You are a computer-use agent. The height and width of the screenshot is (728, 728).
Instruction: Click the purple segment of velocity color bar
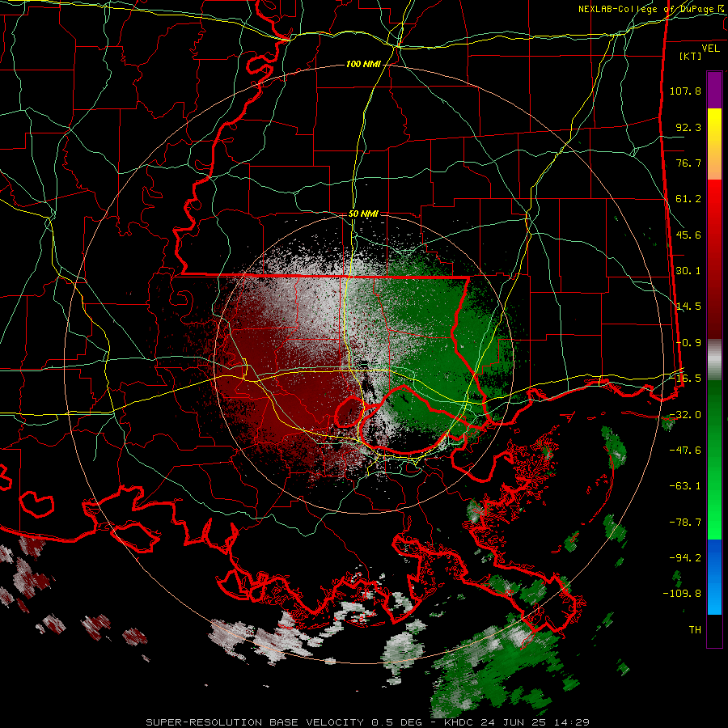714,90
